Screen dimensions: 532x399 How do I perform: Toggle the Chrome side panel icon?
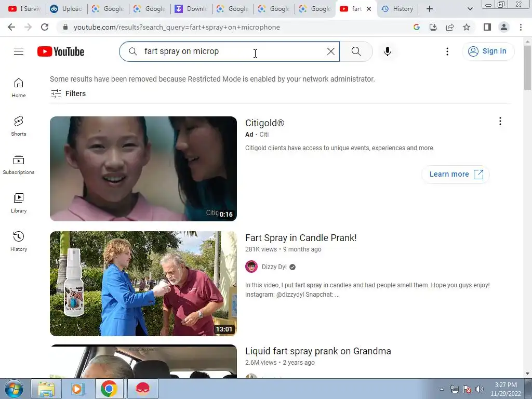487,27
